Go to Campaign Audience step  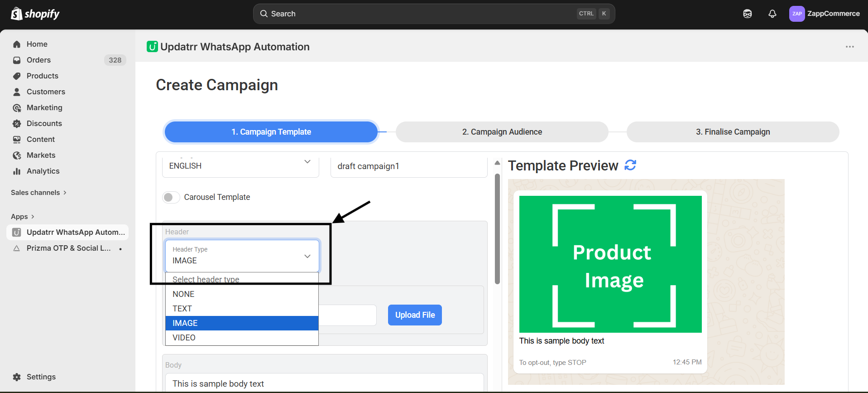pyautogui.click(x=502, y=132)
